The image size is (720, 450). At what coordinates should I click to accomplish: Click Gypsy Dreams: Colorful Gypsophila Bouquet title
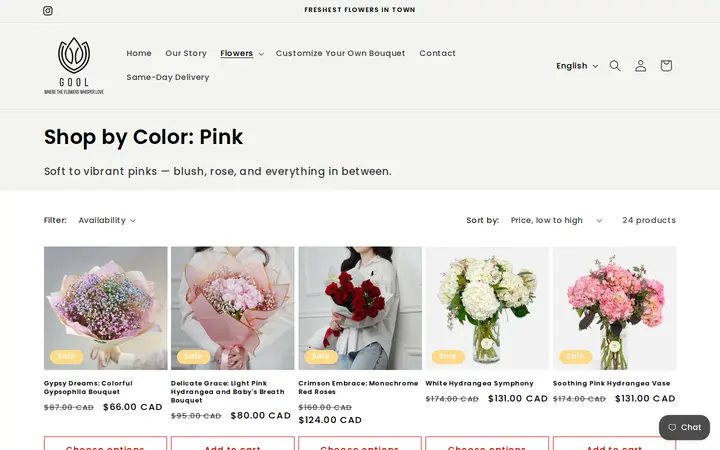tap(88, 388)
